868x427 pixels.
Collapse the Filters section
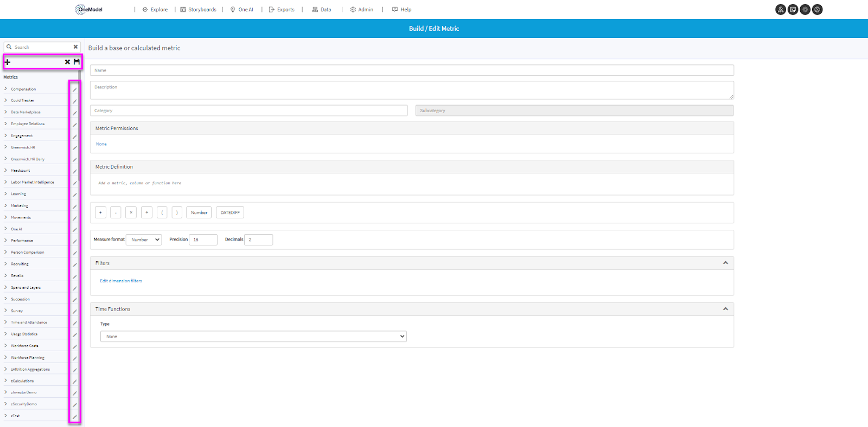coord(725,263)
